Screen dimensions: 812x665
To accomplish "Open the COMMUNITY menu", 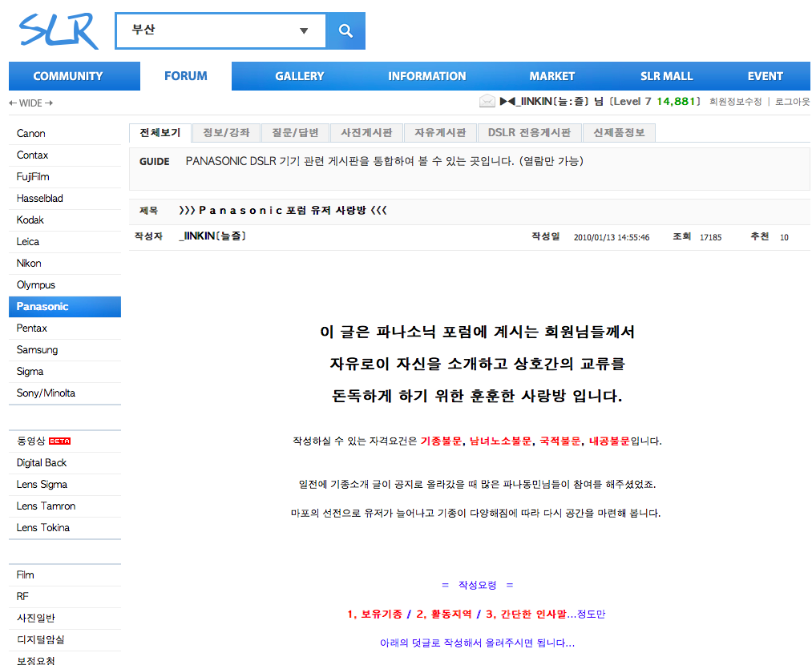I will coord(68,76).
